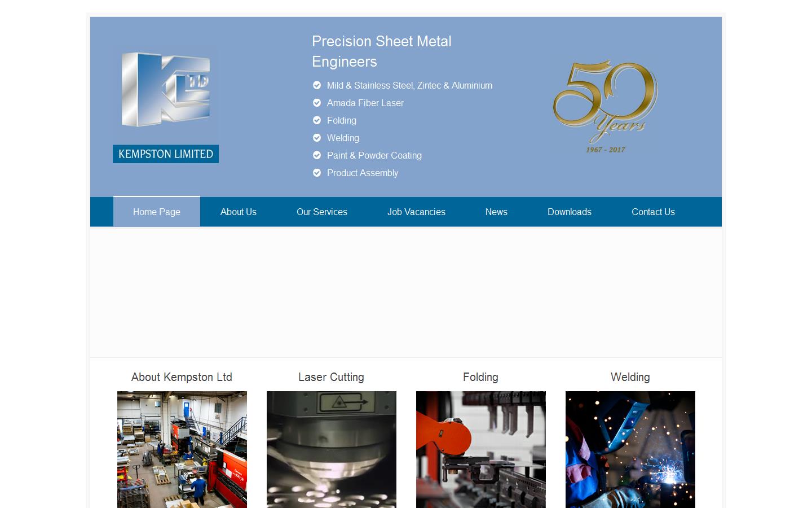Click the Laser Cutting nozzle image
The width and height of the screenshot is (812, 508).
tap(331, 450)
